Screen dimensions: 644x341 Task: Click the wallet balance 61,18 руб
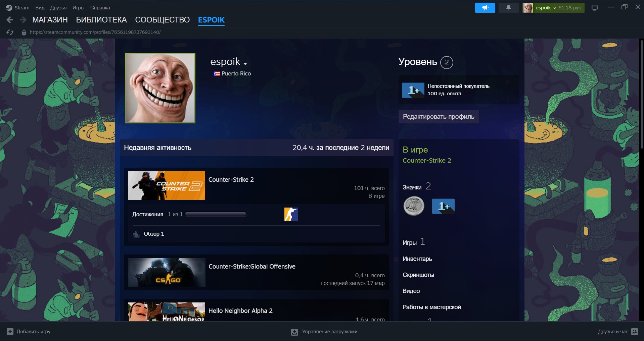[570, 8]
